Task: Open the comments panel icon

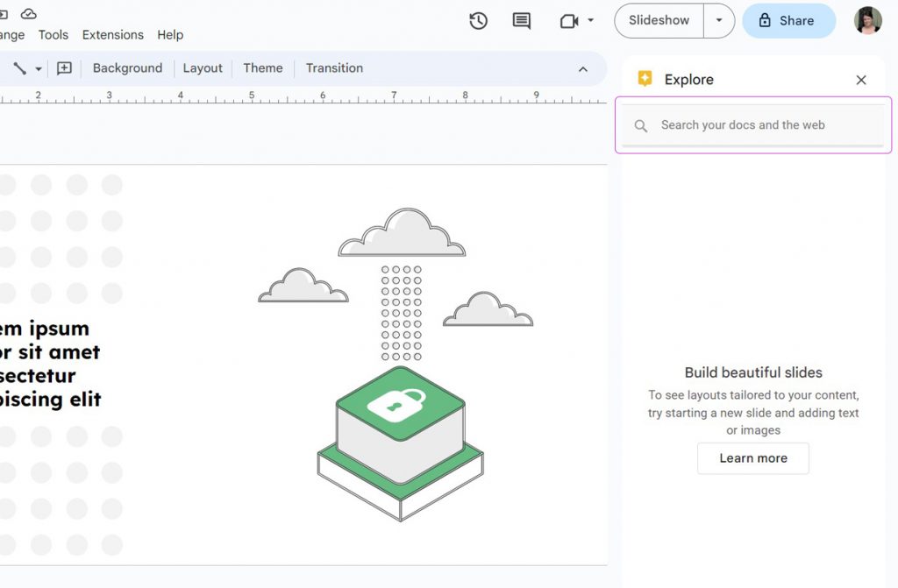Action: click(522, 19)
